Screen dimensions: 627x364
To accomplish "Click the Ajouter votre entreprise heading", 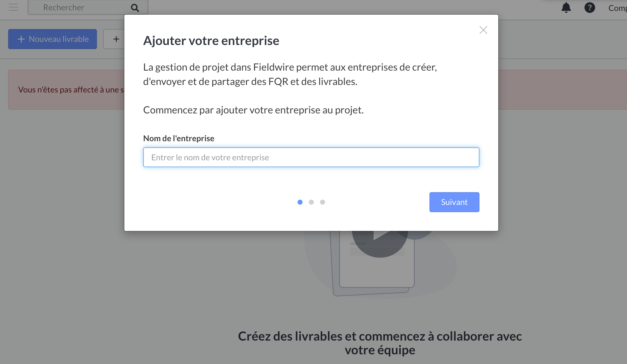I will pos(211,41).
